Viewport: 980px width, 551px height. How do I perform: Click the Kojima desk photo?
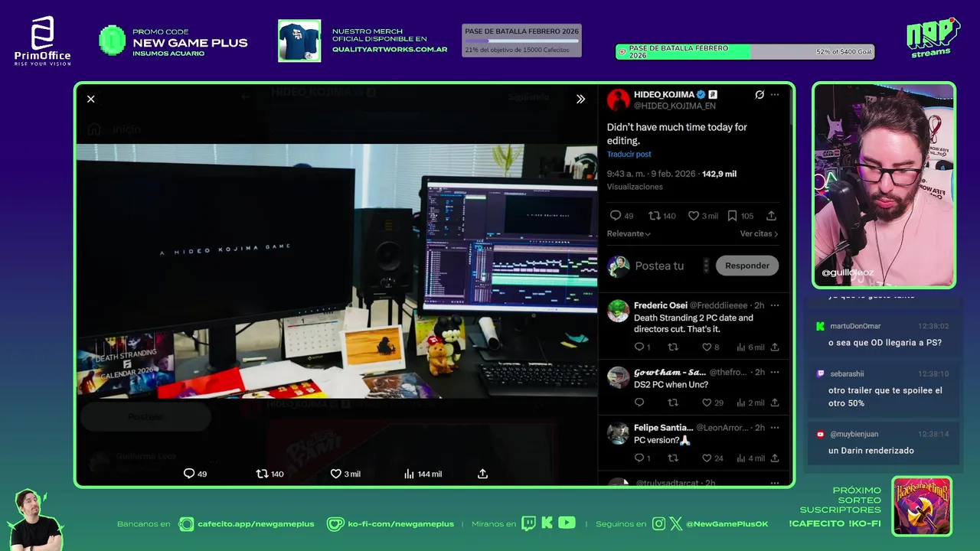coord(337,271)
